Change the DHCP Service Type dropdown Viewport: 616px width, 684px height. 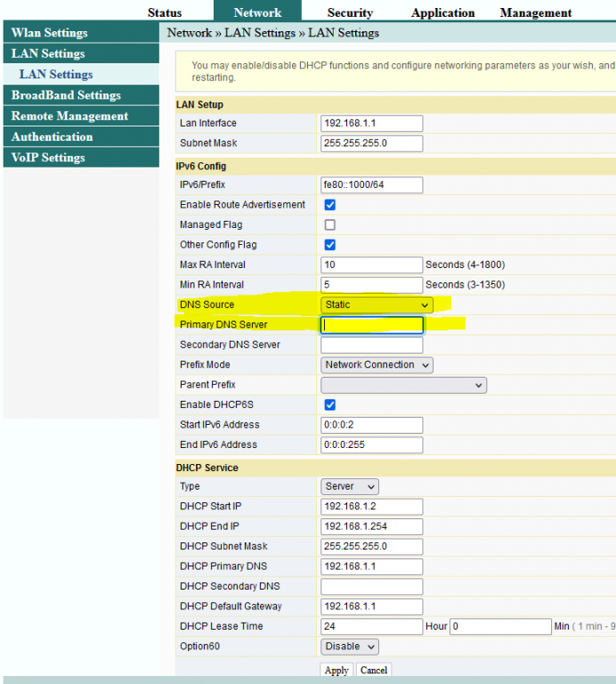[349, 486]
